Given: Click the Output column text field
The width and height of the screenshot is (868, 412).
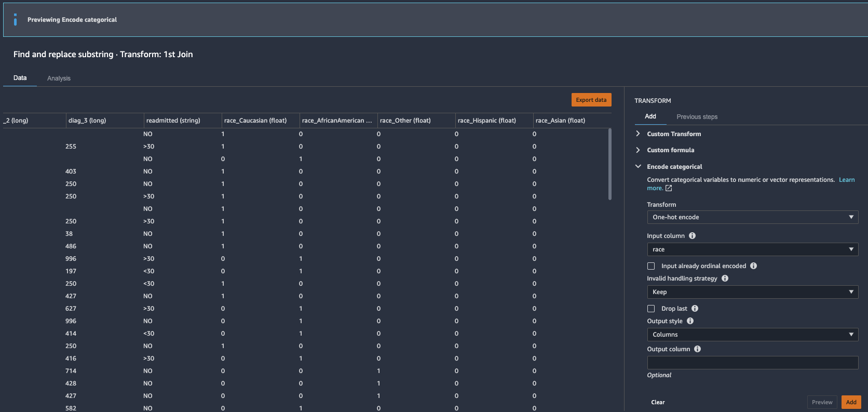Looking at the screenshot, I should (x=752, y=363).
